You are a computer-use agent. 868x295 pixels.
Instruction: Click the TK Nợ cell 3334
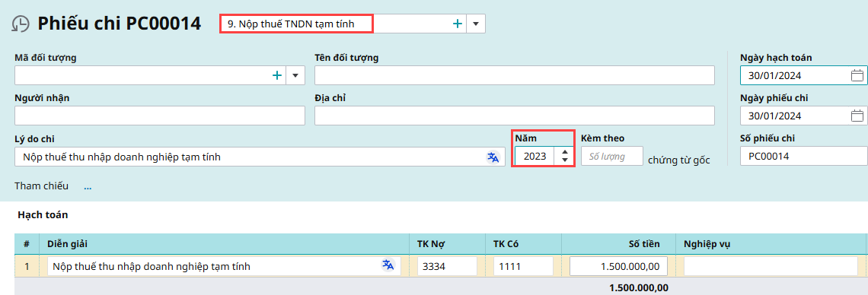447,266
